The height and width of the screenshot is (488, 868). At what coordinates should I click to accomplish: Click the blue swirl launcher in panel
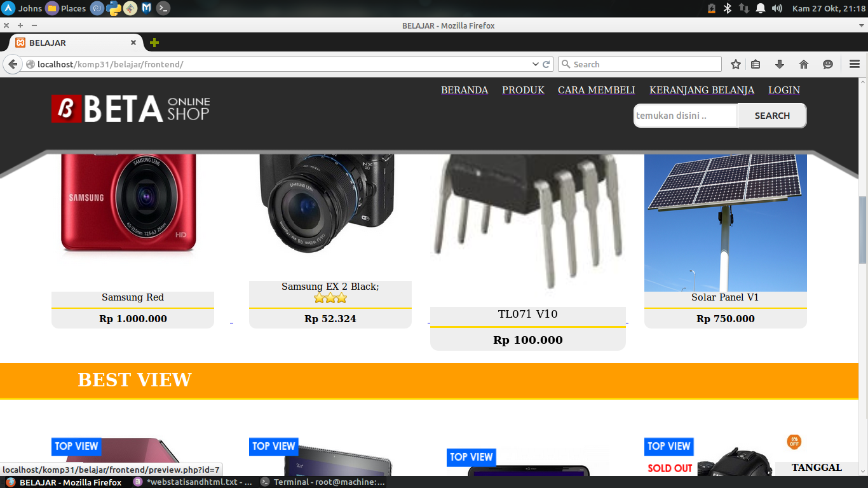(x=97, y=8)
